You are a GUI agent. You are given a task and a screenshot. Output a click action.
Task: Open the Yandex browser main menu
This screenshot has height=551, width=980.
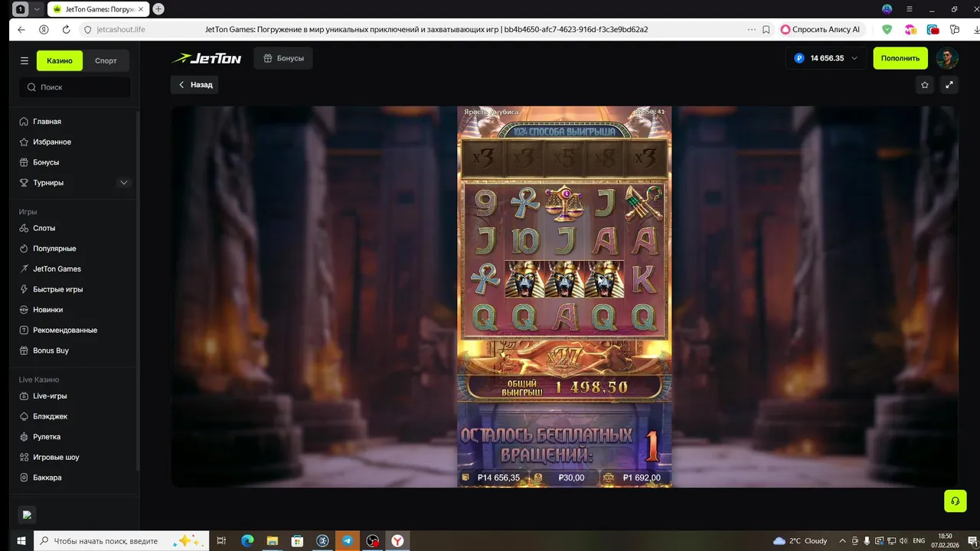[x=911, y=9]
